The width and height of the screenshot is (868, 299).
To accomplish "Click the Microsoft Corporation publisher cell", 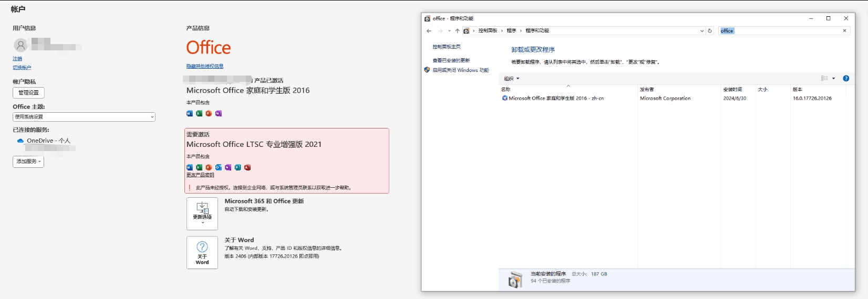I will coord(665,98).
